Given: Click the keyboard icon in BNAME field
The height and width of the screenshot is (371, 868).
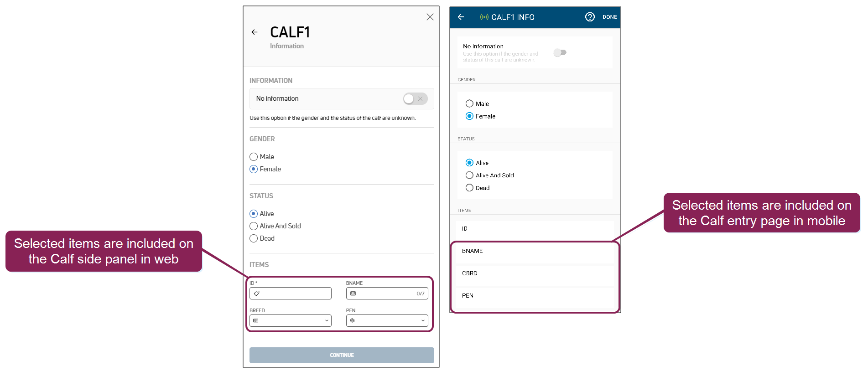Looking at the screenshot, I should coord(353,294).
